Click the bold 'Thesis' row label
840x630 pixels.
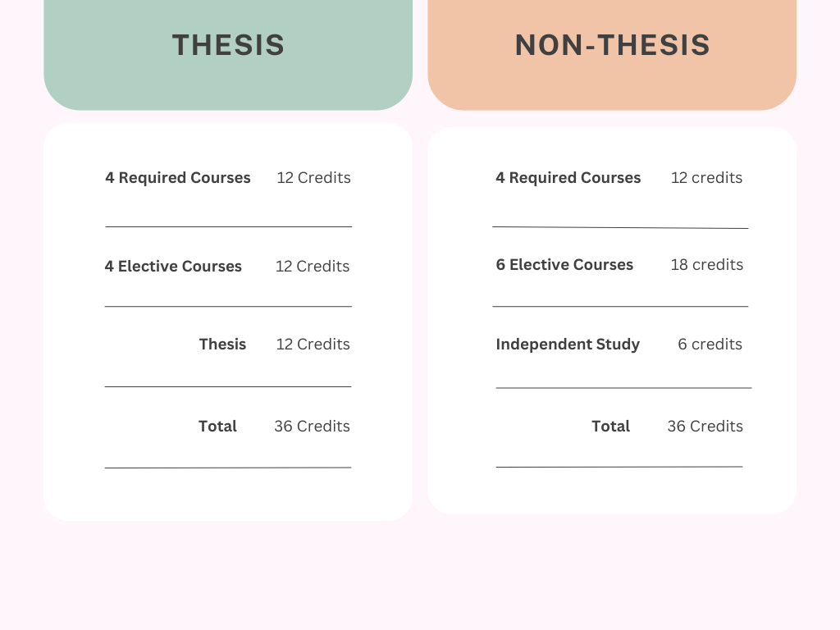click(222, 345)
